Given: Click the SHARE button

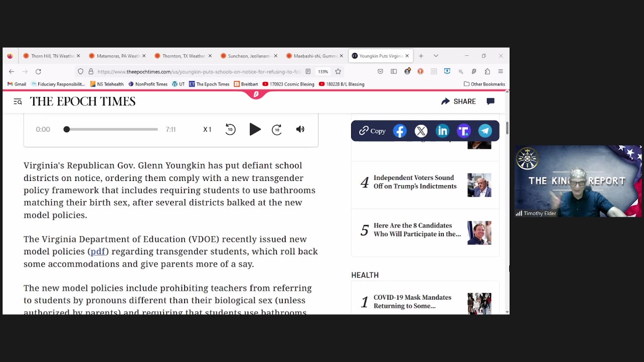Looking at the screenshot, I should pos(458,101).
